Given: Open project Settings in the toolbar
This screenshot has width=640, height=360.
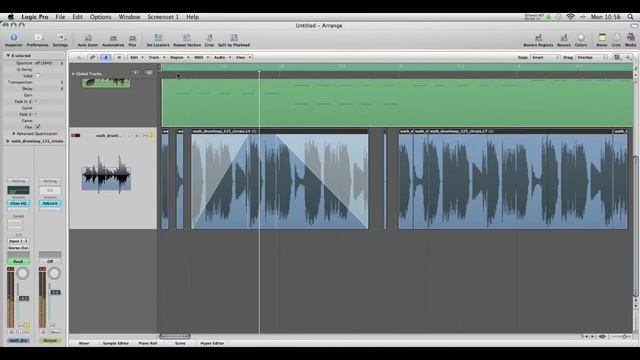Looking at the screenshot, I should (x=60, y=40).
